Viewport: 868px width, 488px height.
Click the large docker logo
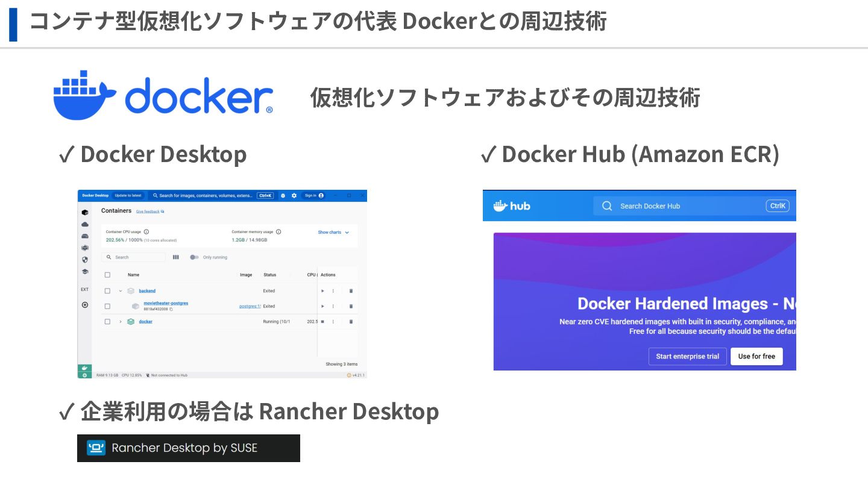(x=163, y=95)
